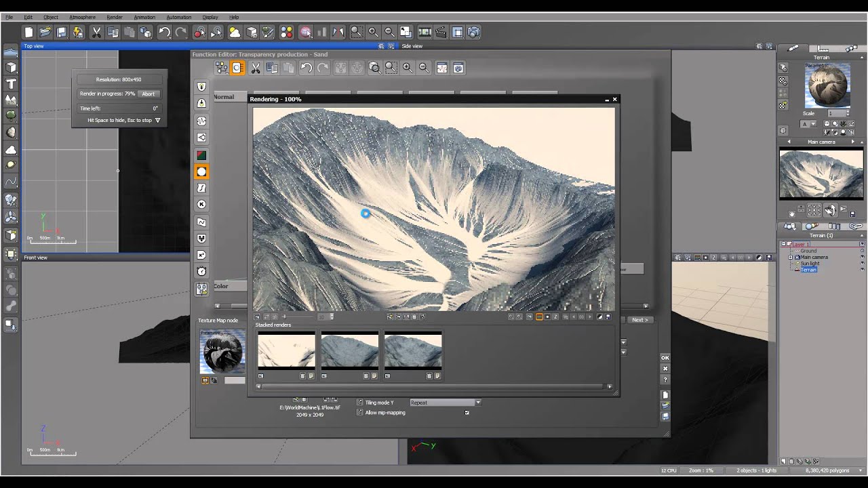Open the Object menu

[50, 17]
